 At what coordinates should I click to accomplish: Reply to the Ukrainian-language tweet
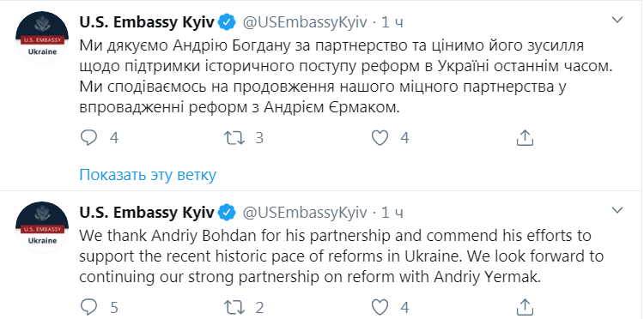88,138
